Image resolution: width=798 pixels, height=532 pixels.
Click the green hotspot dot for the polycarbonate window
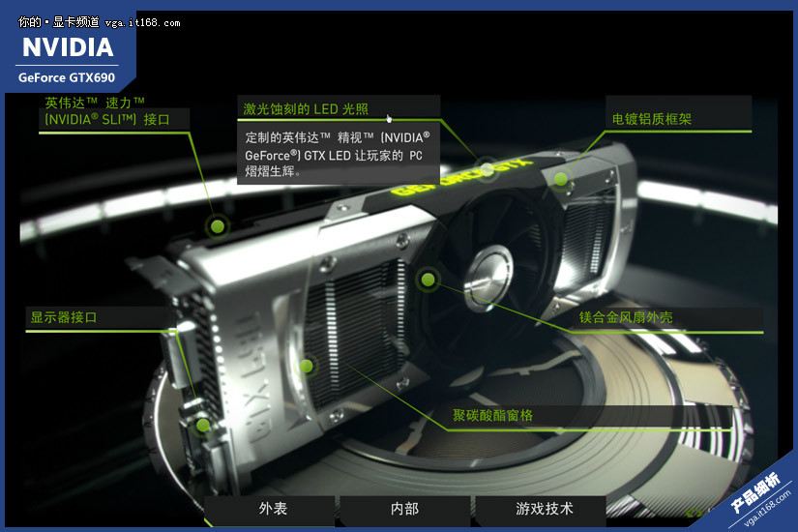pyautogui.click(x=306, y=366)
